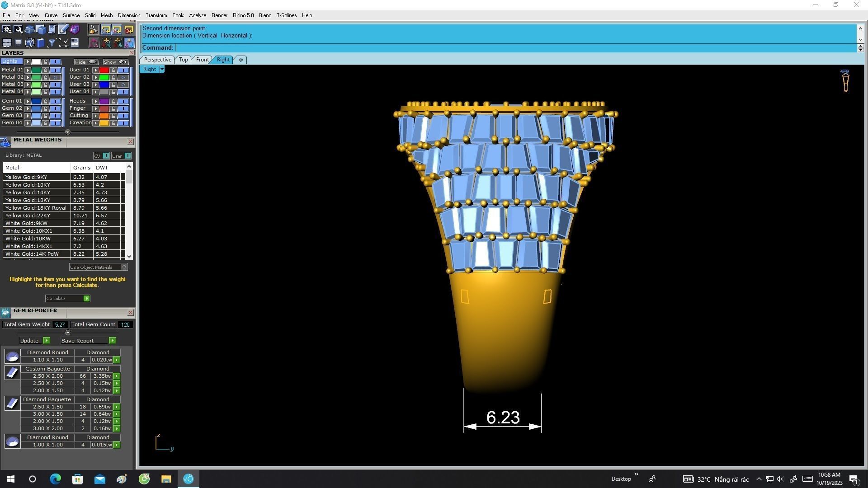Toggle visibility of User 03 layer
Viewport: 868px width, 488px height.
(x=123, y=84)
